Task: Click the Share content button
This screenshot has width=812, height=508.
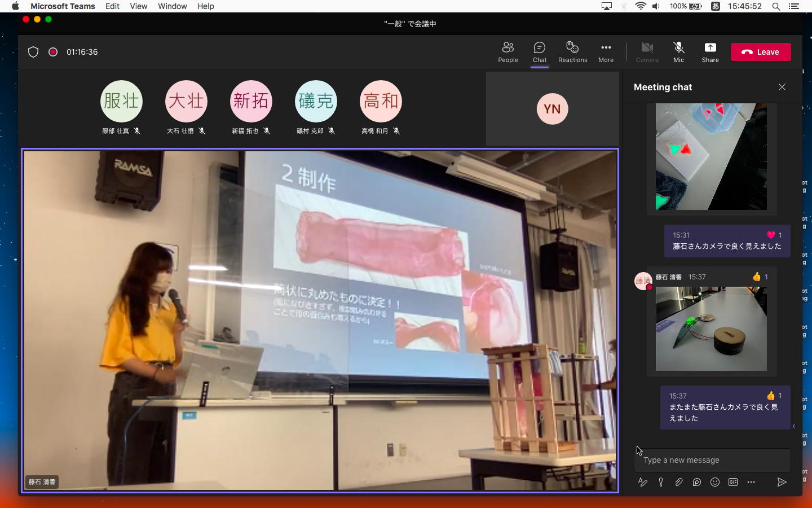Action: click(710, 52)
